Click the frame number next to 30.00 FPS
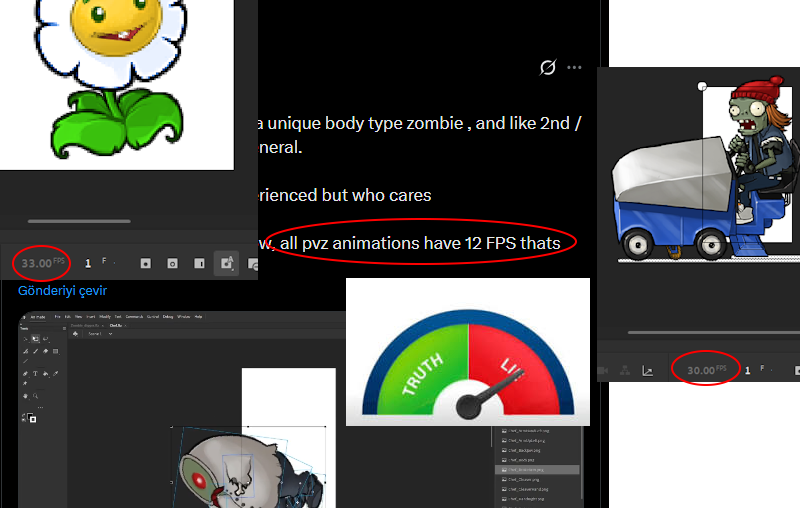 tap(747, 370)
